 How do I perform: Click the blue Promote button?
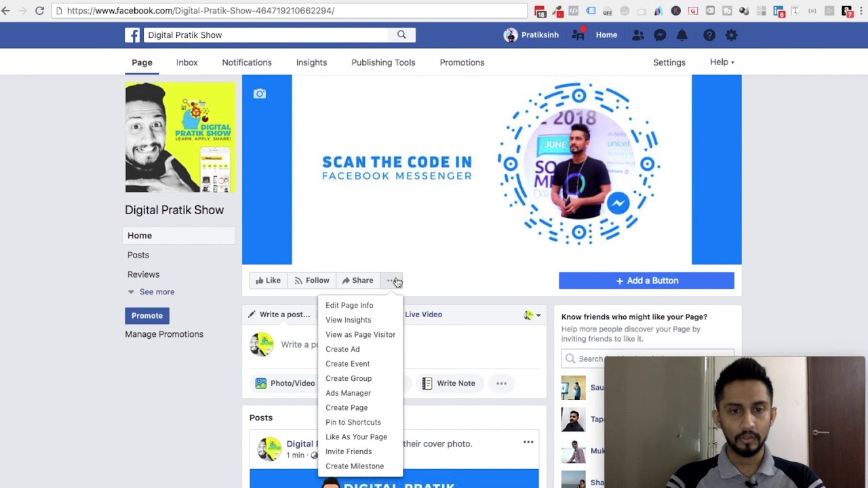point(147,316)
